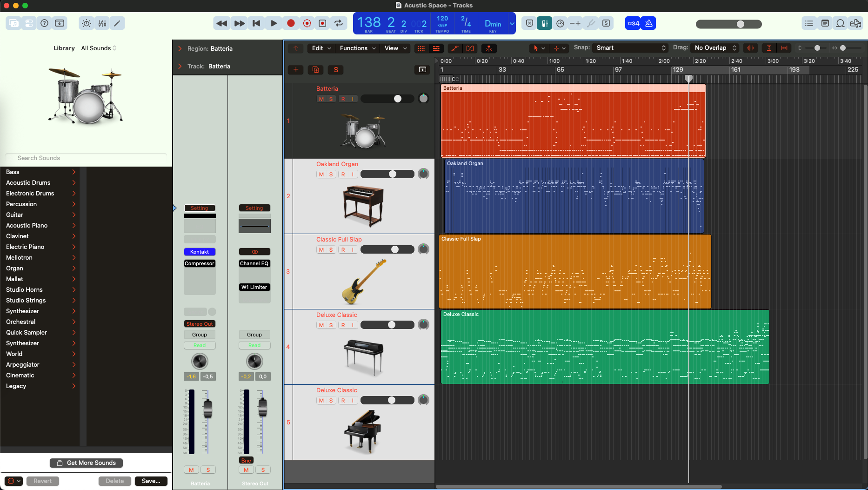Image resolution: width=868 pixels, height=490 pixels.
Task: Open the Snap Smart dropdown
Action: point(630,48)
